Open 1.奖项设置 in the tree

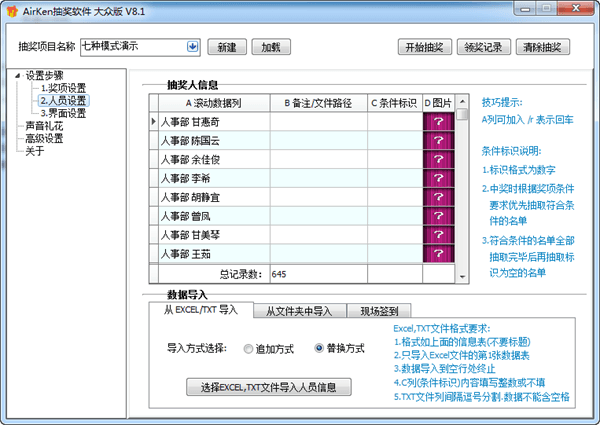click(x=63, y=88)
